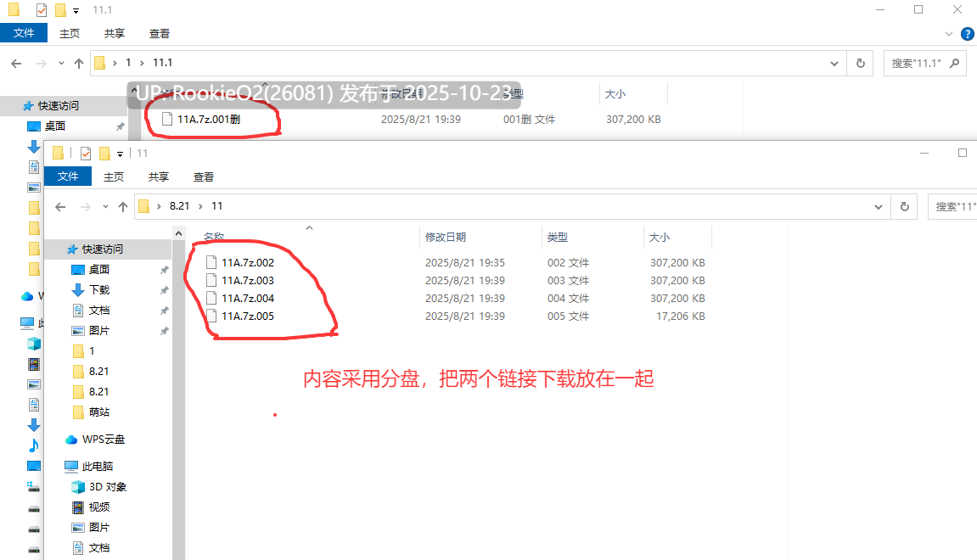The height and width of the screenshot is (560, 977).
Task: Open 查看 tab in window 11
Action: tap(203, 176)
